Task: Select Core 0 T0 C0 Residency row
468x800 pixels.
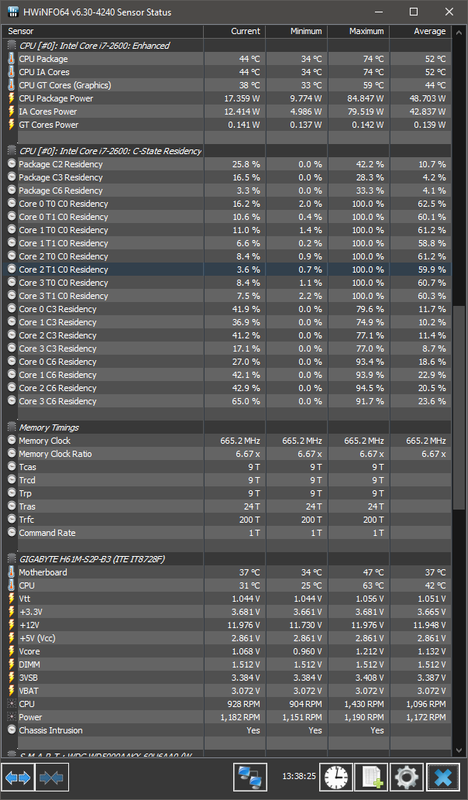Action: [x=227, y=204]
